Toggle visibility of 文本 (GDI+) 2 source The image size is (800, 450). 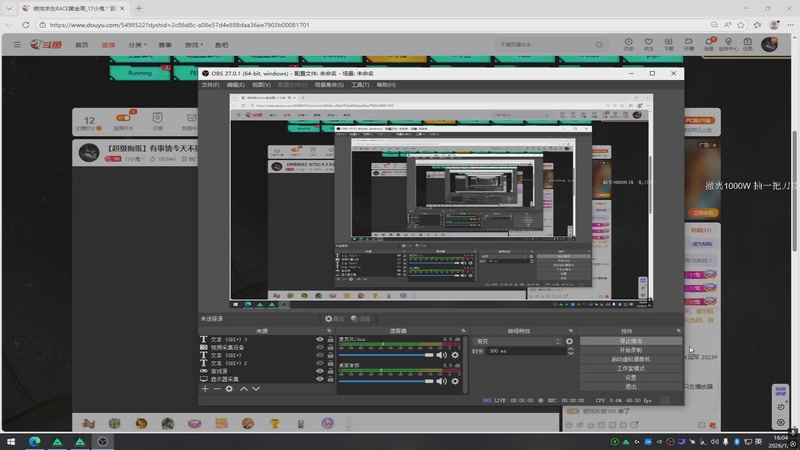(320, 363)
